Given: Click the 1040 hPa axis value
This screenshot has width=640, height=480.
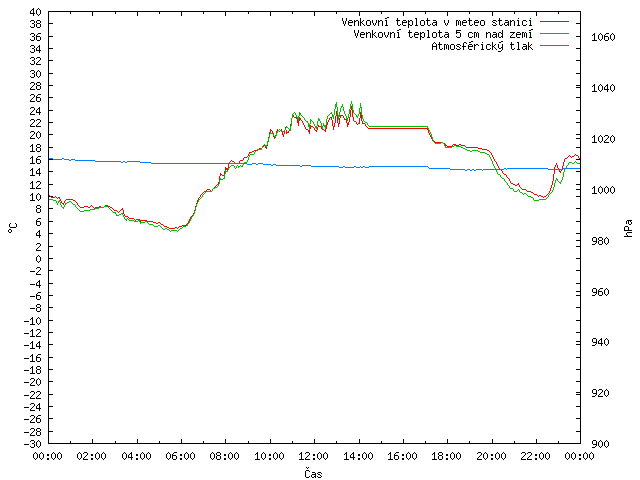Looking at the screenshot, I should tap(603, 88).
